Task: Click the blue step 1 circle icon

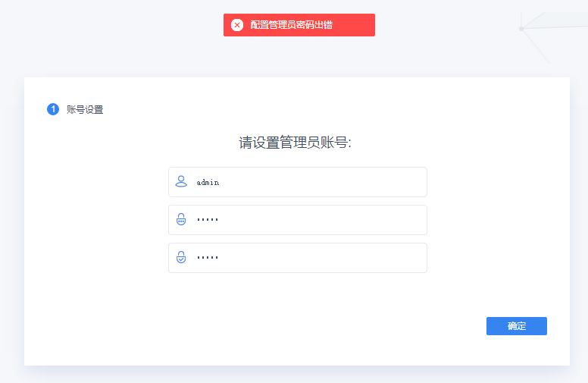Action: (53, 109)
